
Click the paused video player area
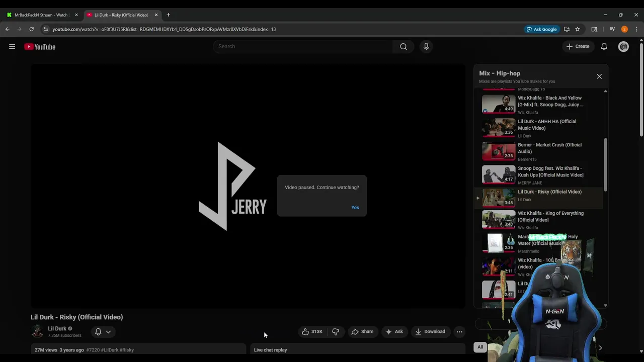click(248, 186)
